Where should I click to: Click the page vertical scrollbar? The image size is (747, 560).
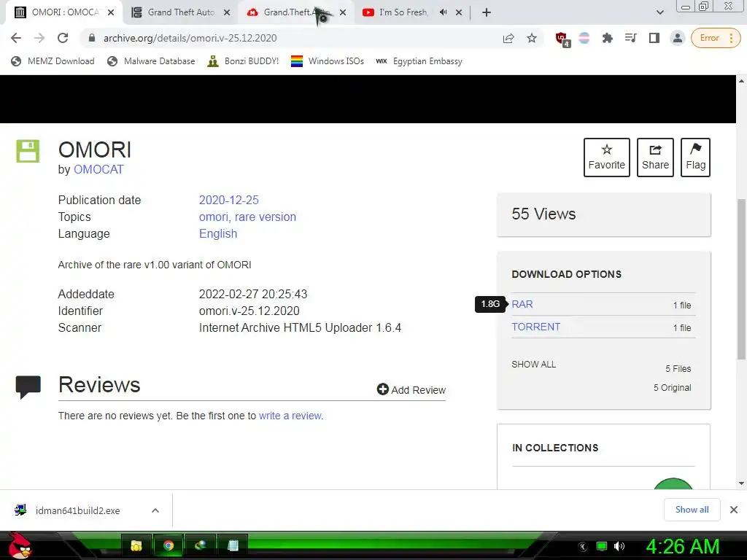(741, 279)
